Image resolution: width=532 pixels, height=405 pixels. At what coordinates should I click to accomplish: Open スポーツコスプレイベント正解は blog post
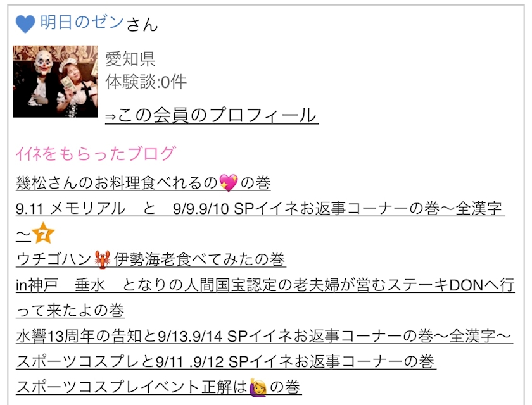coord(159,387)
